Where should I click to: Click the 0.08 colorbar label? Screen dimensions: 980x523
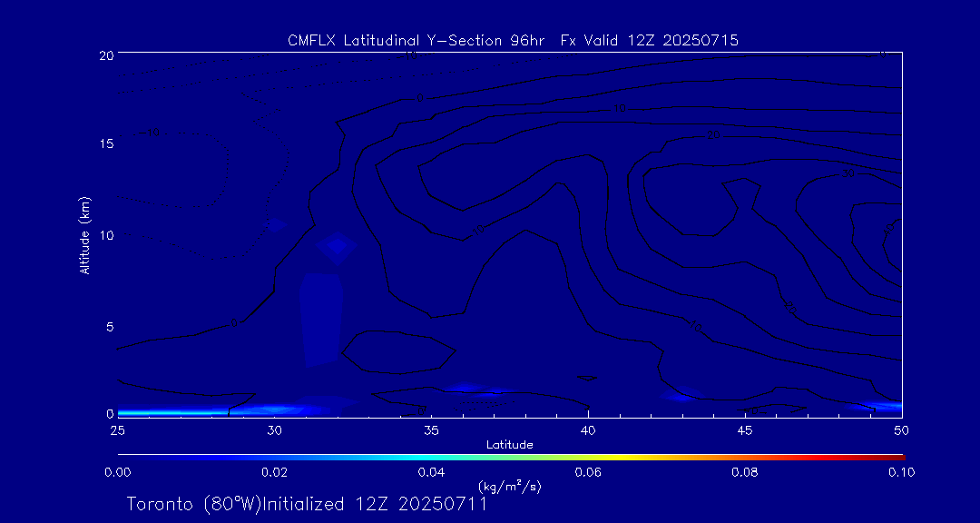pyautogui.click(x=745, y=472)
